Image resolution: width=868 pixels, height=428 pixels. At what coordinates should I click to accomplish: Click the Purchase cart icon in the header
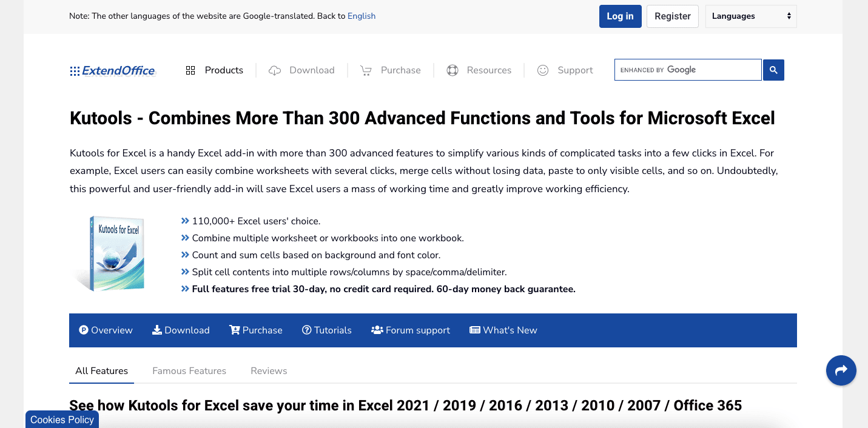(x=366, y=70)
